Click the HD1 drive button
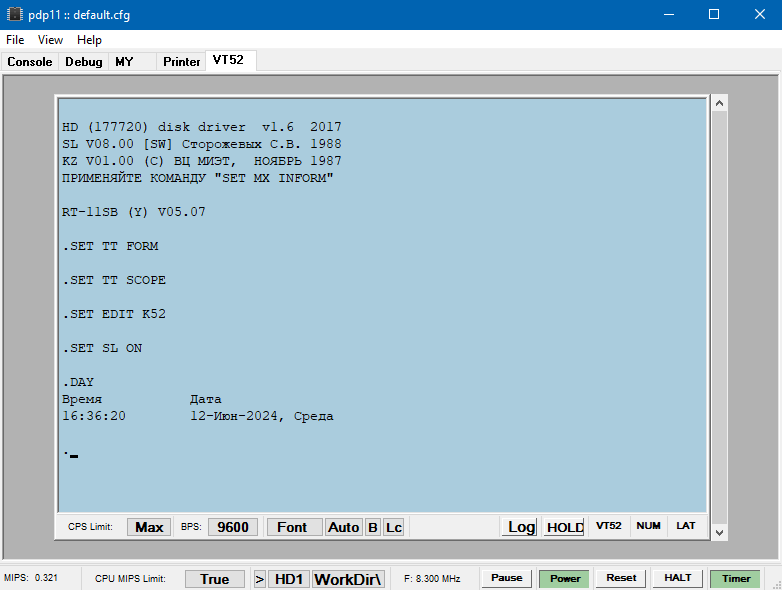This screenshot has height=590, width=782. tap(289, 579)
